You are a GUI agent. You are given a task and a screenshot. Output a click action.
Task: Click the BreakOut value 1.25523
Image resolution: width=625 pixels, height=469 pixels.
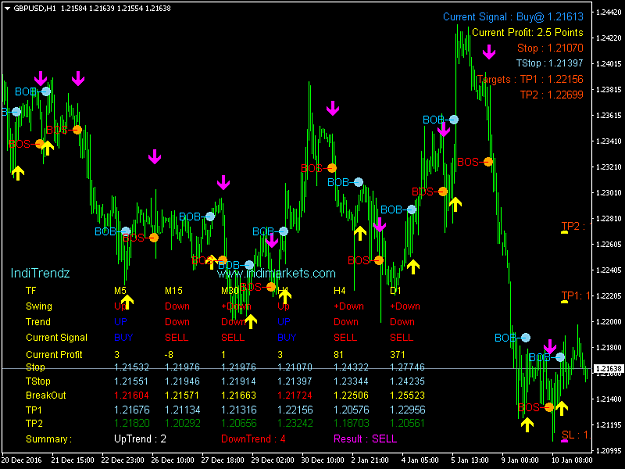pos(407,396)
